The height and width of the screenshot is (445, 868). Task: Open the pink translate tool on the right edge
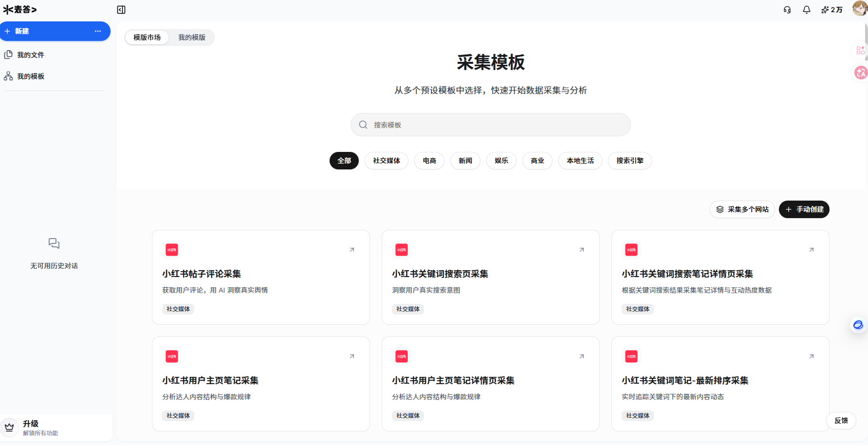[x=860, y=73]
